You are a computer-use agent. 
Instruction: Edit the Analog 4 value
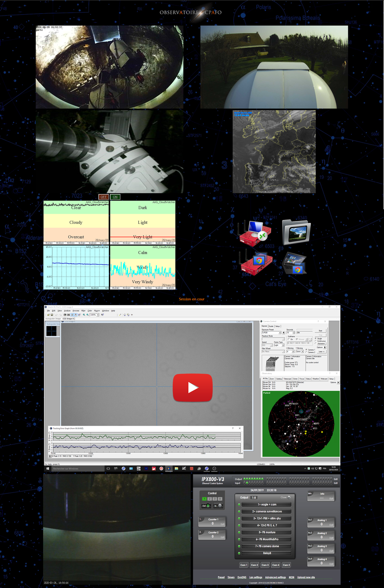coord(332,564)
